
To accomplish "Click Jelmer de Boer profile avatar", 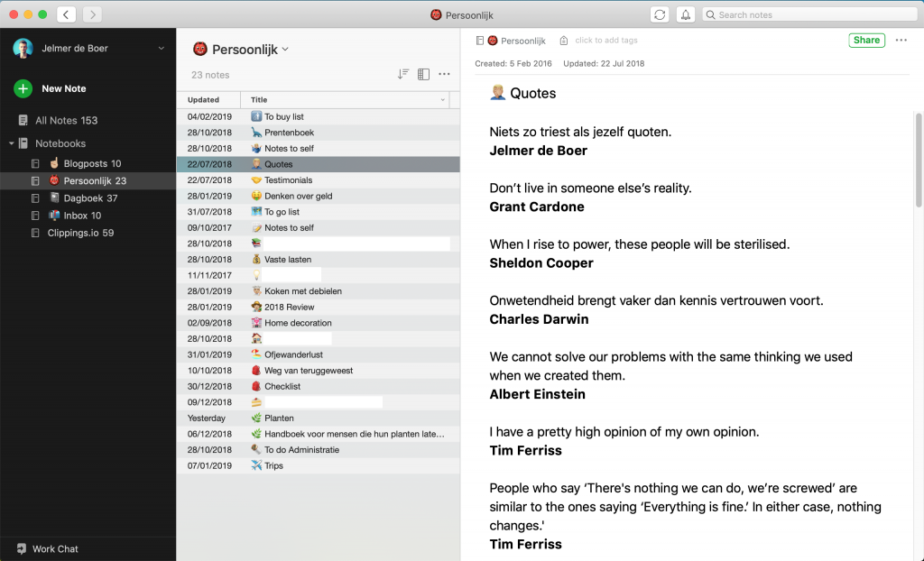I will tap(23, 49).
